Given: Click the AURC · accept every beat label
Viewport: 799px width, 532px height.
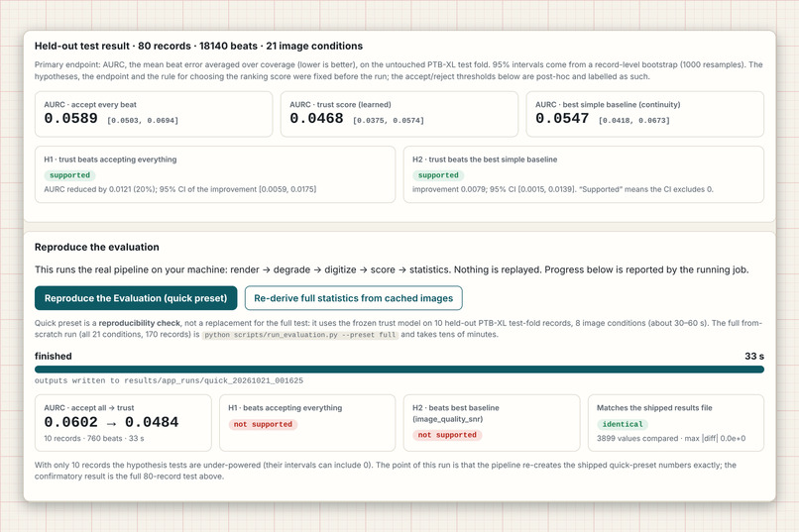Looking at the screenshot, I should point(90,104).
